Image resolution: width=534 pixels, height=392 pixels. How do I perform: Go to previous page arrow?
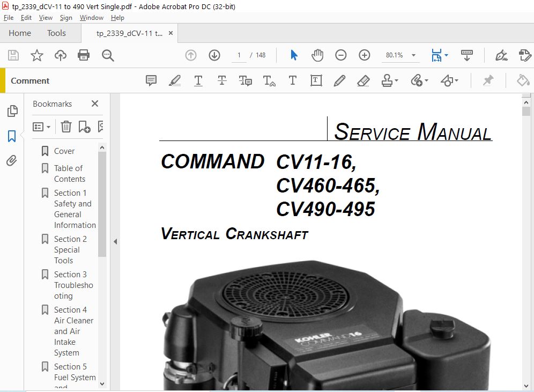pos(191,55)
